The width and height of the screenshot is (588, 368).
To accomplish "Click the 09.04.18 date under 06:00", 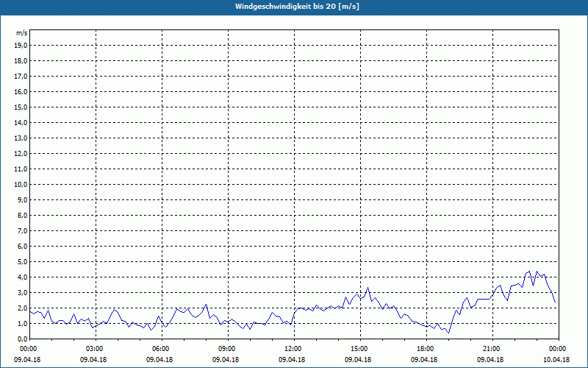I will (159, 360).
